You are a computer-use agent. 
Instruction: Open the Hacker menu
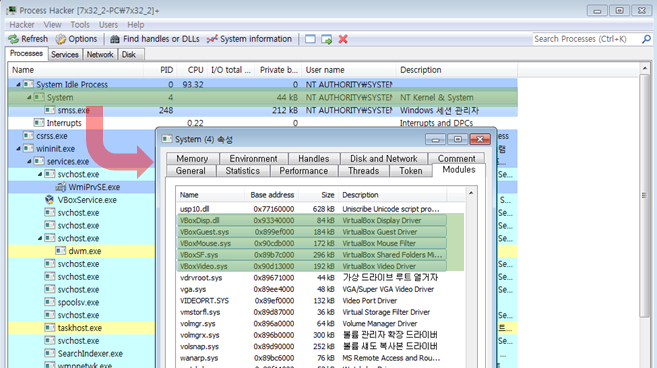tap(22, 25)
